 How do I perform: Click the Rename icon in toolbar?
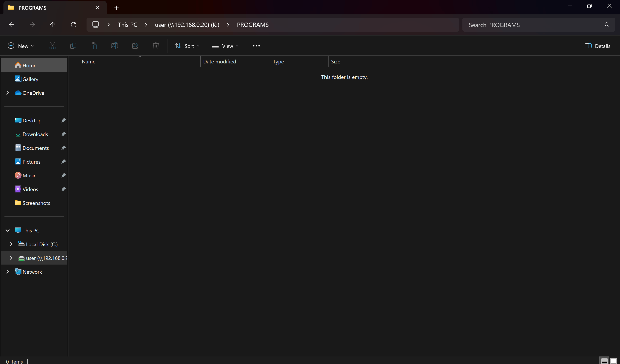tap(114, 46)
